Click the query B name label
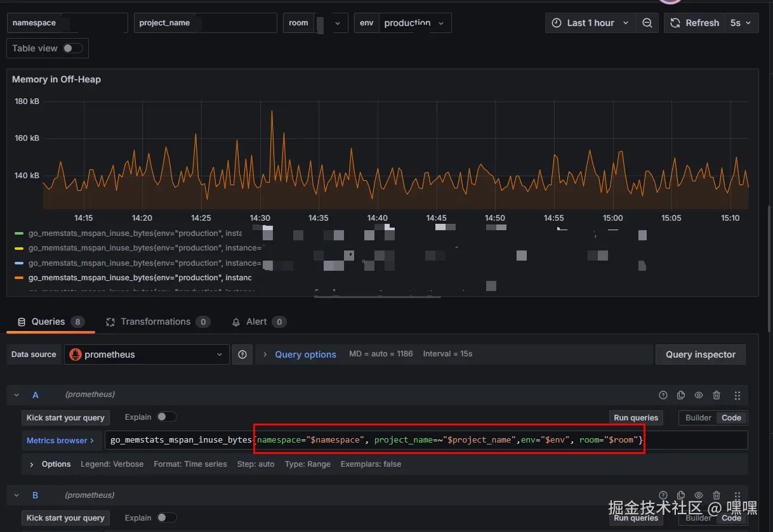This screenshot has width=773, height=532. point(36,495)
